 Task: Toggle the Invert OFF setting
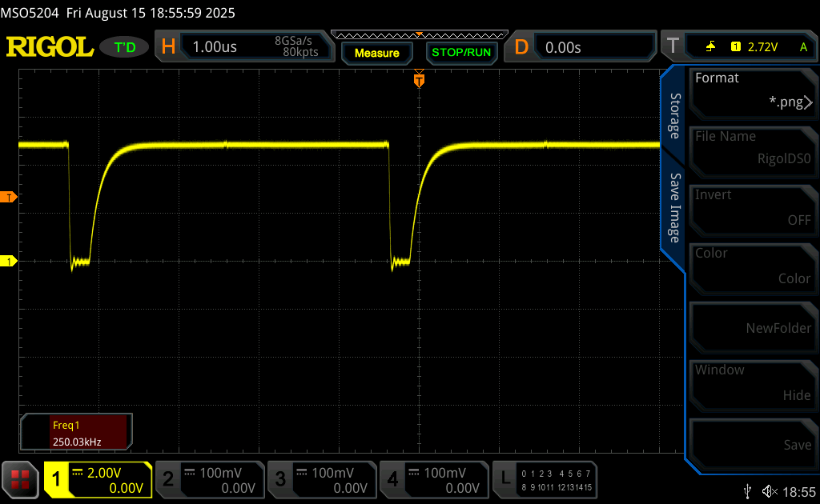click(x=752, y=207)
